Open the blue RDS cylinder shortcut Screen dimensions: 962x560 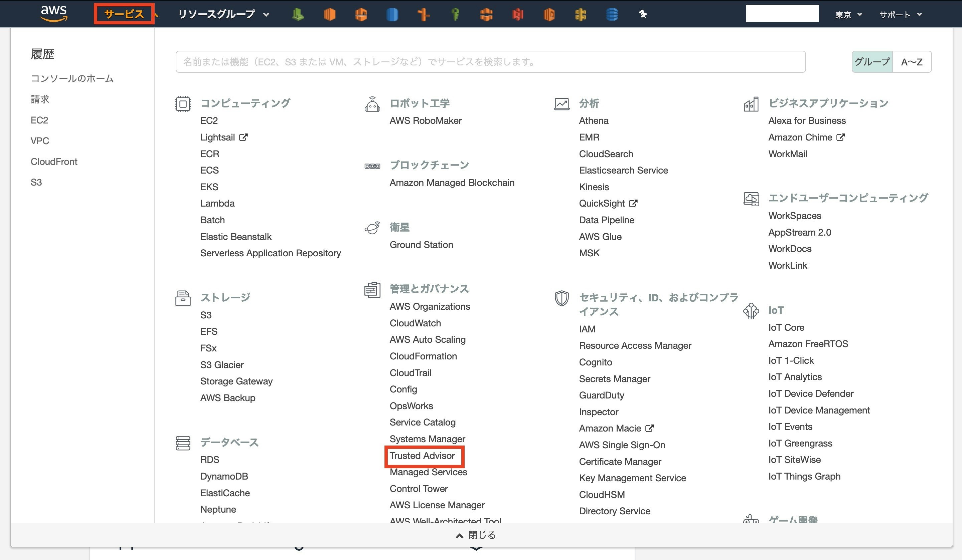pyautogui.click(x=392, y=14)
